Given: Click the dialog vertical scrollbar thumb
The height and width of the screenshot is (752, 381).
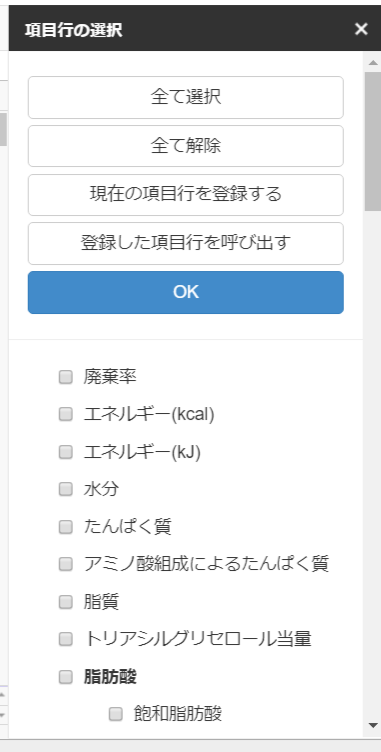Looking at the screenshot, I should point(373,141).
